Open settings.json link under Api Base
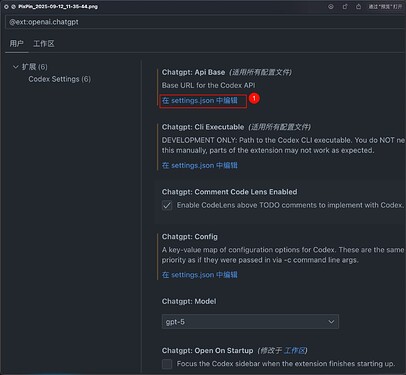Screen dimensions: 406x375 200,100
